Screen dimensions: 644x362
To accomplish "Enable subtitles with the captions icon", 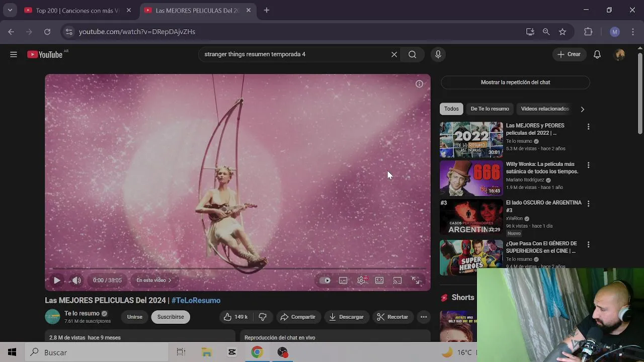I will pyautogui.click(x=343, y=281).
